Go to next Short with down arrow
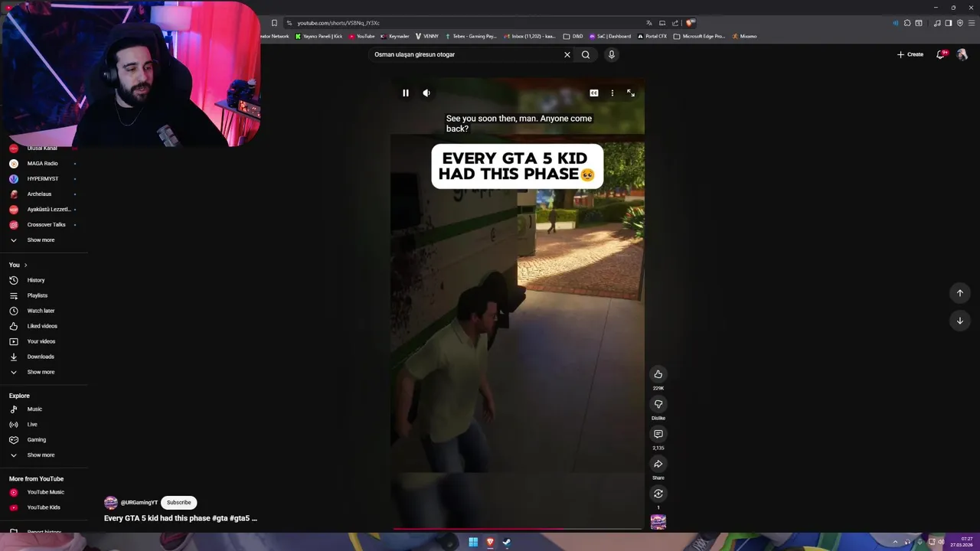980x551 pixels. pos(960,321)
